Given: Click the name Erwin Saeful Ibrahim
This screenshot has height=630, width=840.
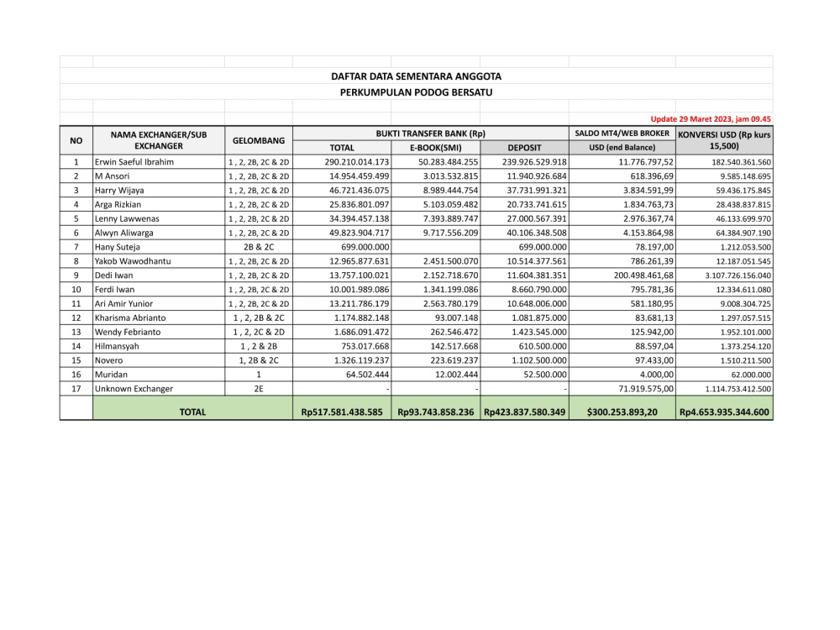Looking at the screenshot, I should pyautogui.click(x=134, y=162).
